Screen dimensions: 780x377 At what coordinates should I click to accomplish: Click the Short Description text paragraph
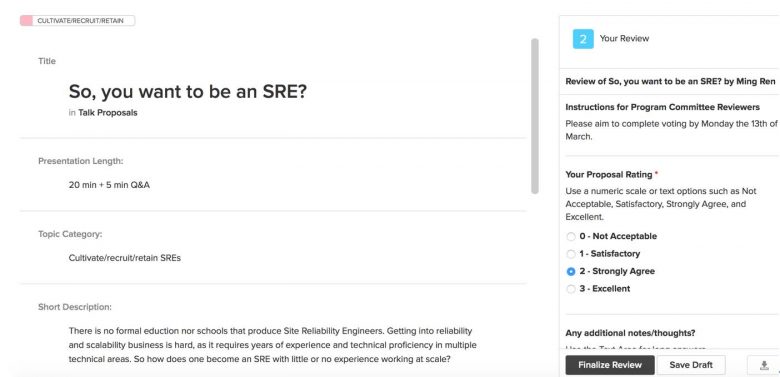(273, 345)
